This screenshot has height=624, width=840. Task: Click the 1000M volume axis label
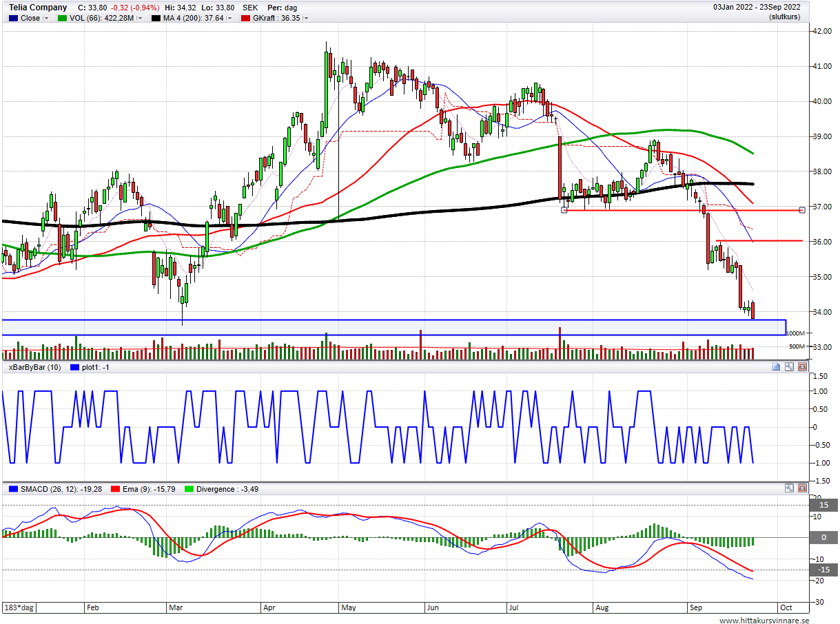(x=796, y=333)
